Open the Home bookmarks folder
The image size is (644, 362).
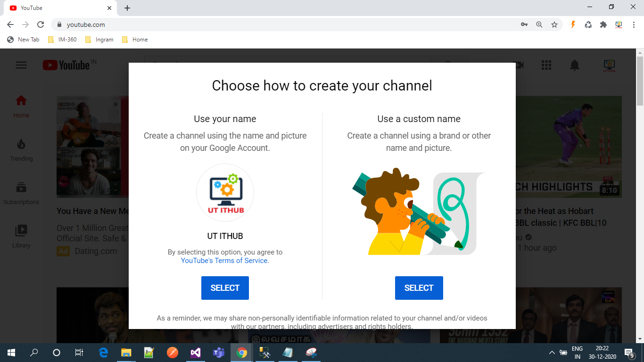(135, 40)
